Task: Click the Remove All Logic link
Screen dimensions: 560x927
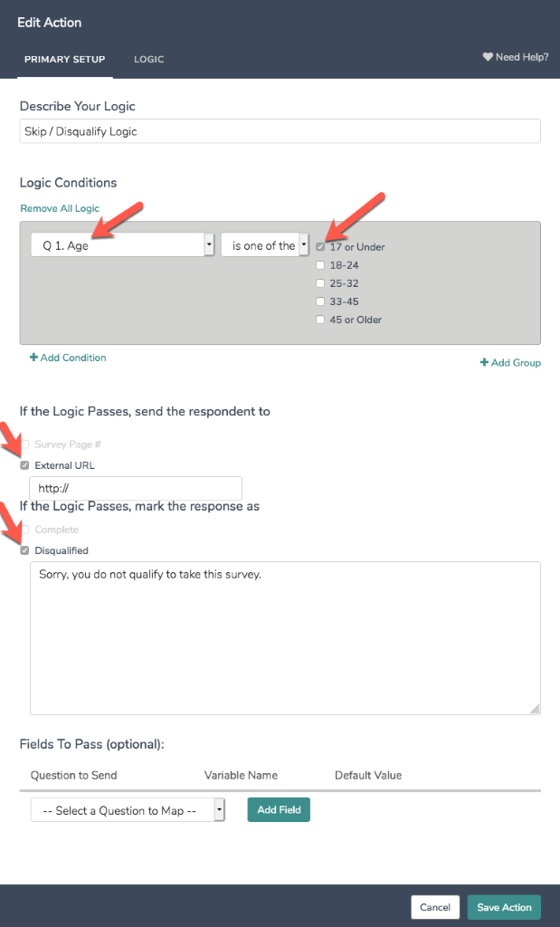Action: pyautogui.click(x=60, y=208)
